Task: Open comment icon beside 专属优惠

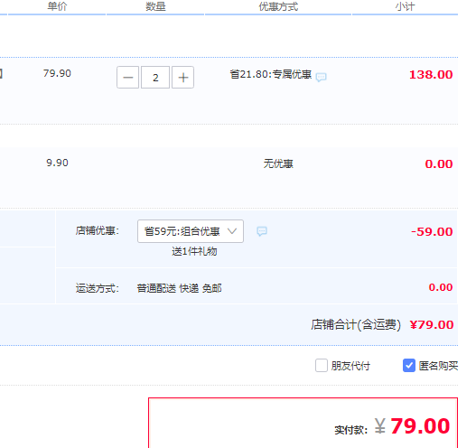Action: (322, 77)
